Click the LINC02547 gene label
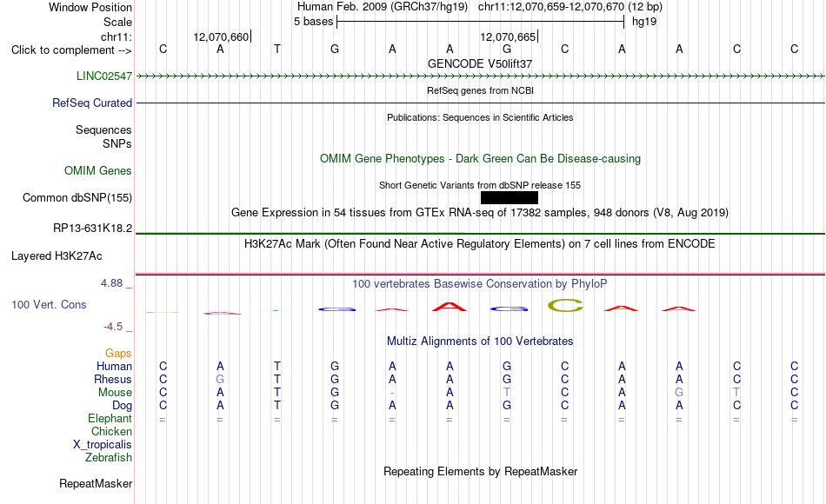 (x=104, y=76)
